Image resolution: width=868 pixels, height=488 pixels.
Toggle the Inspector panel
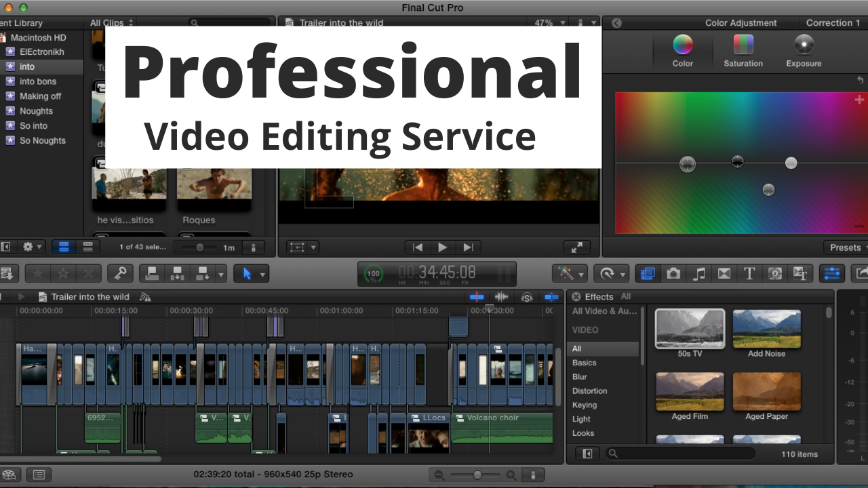pos(832,274)
